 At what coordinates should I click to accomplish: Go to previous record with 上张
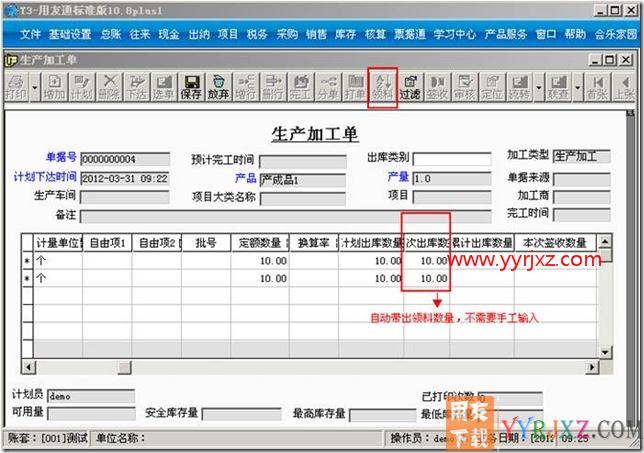click(x=624, y=87)
